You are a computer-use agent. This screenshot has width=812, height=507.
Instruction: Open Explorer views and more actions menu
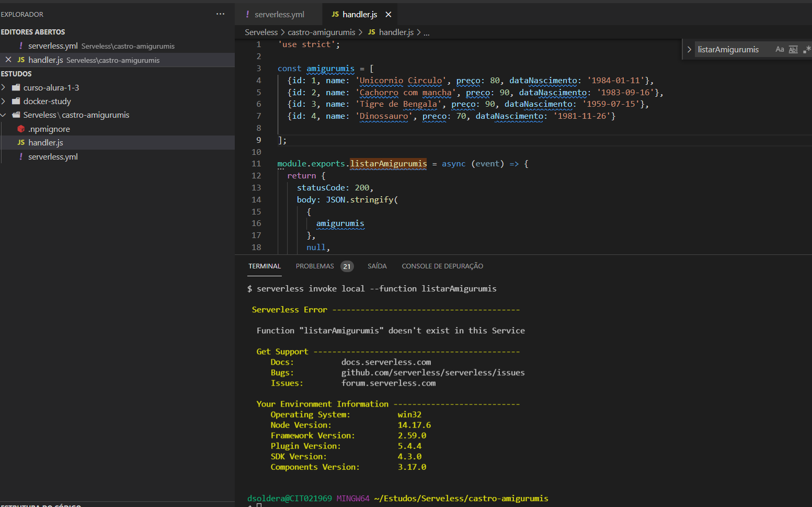coord(220,14)
